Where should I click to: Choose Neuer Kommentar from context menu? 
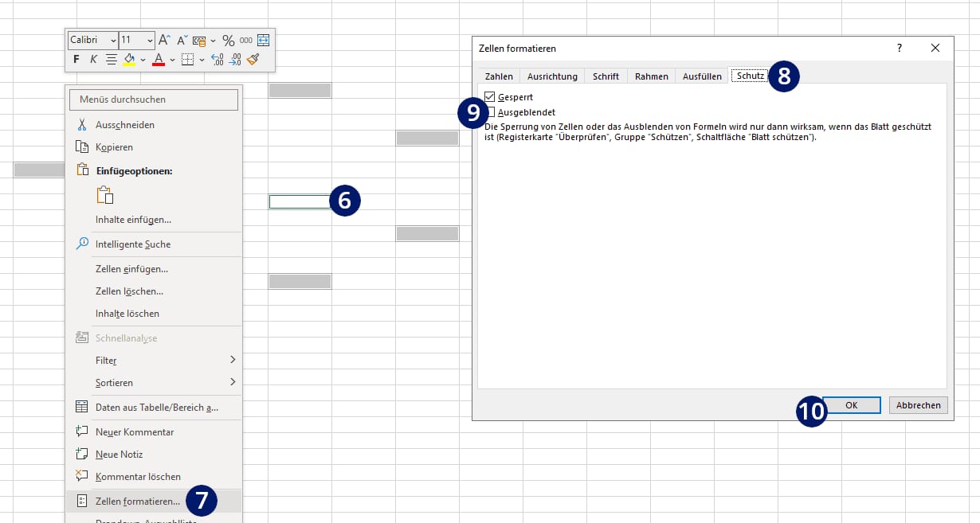[154, 432]
